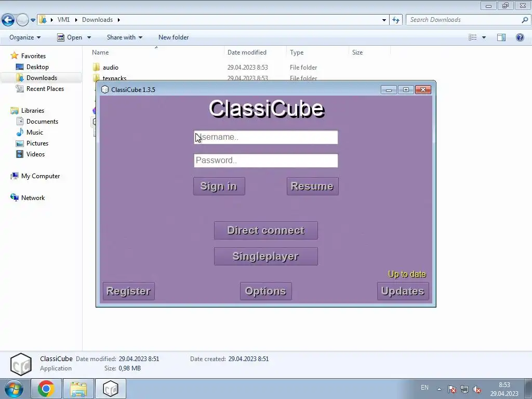This screenshot has width=532, height=399.
Task: Open the Updates screen
Action: pyautogui.click(x=403, y=291)
